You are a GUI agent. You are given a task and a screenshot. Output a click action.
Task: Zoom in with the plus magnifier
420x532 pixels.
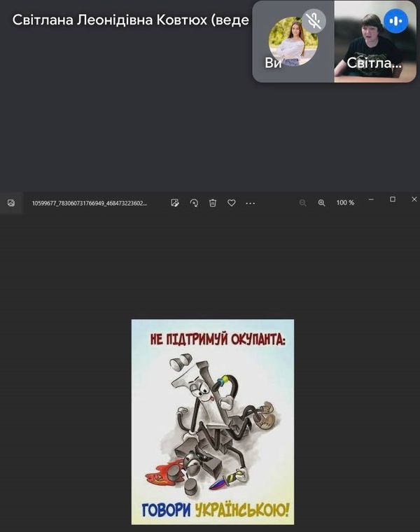click(322, 203)
